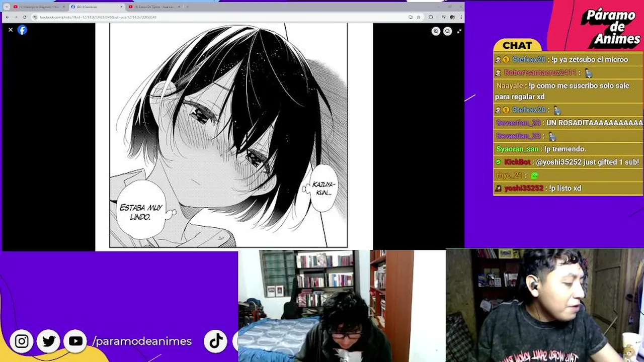Viewport: 644px width, 362px height.
Task: Switch to the third YouTube tab
Action: click(154, 7)
